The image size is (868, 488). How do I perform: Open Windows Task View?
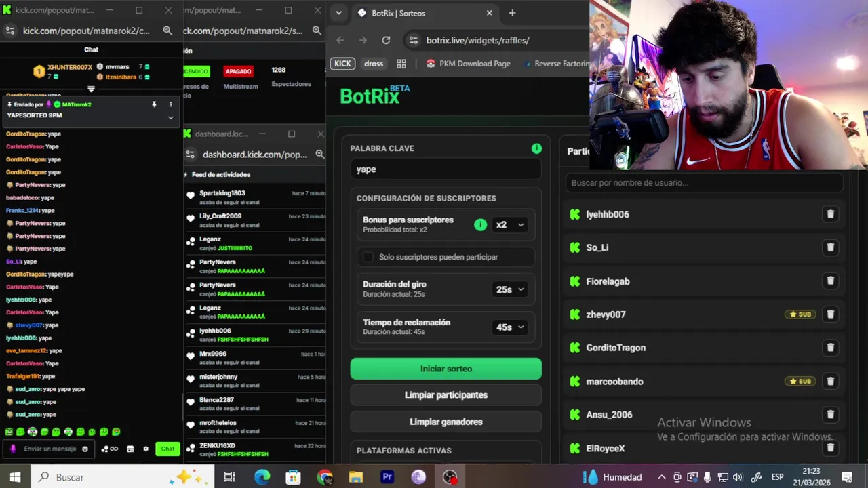coord(229,477)
